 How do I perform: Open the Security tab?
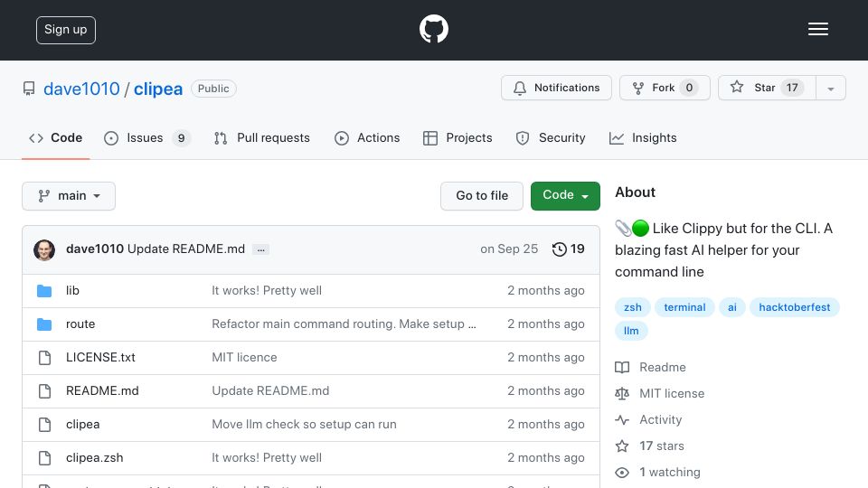pos(551,137)
